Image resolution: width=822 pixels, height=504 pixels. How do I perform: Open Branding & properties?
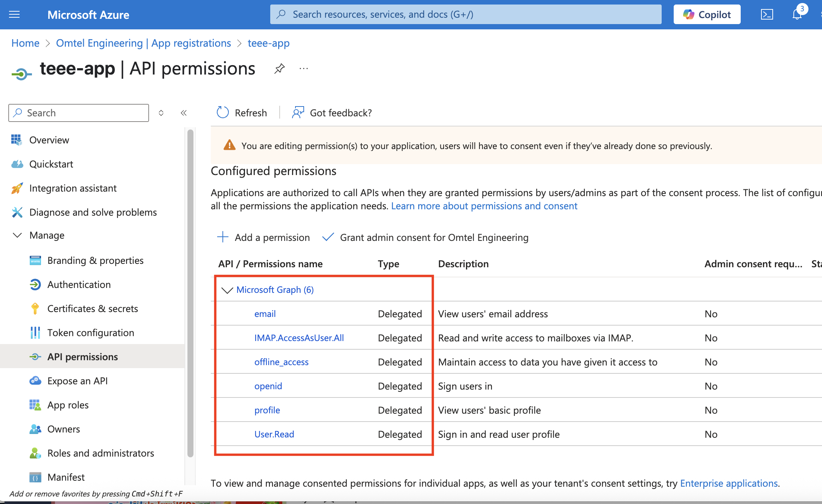coord(96,260)
